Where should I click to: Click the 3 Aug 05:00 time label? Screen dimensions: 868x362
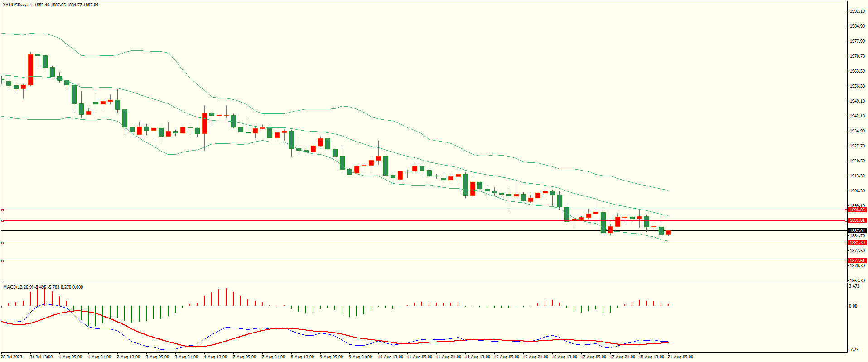click(157, 357)
